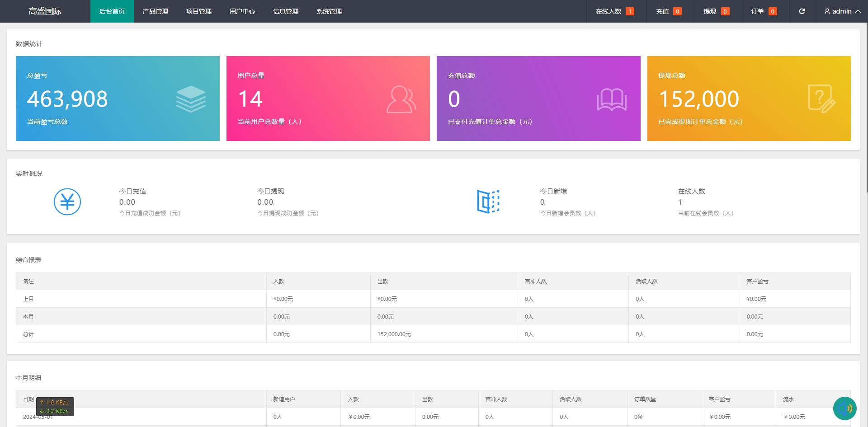Image resolution: width=868 pixels, height=427 pixels.
Task: Open the 信息管理 menu
Action: coord(285,11)
